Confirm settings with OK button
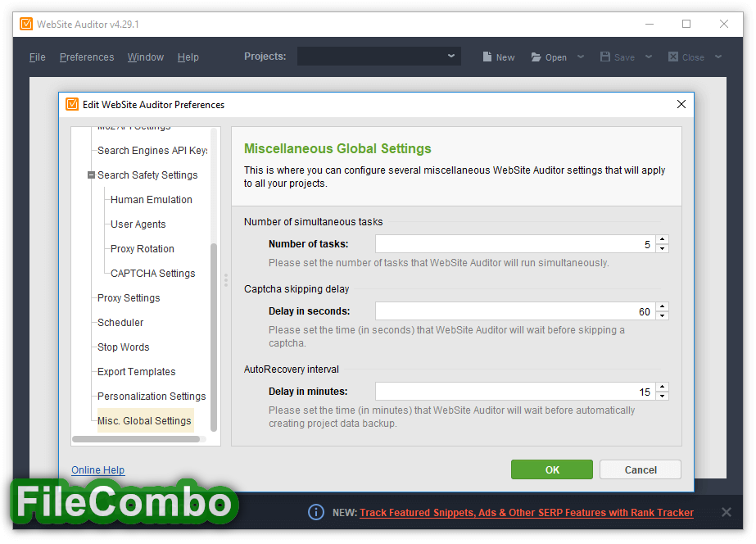 click(551, 469)
